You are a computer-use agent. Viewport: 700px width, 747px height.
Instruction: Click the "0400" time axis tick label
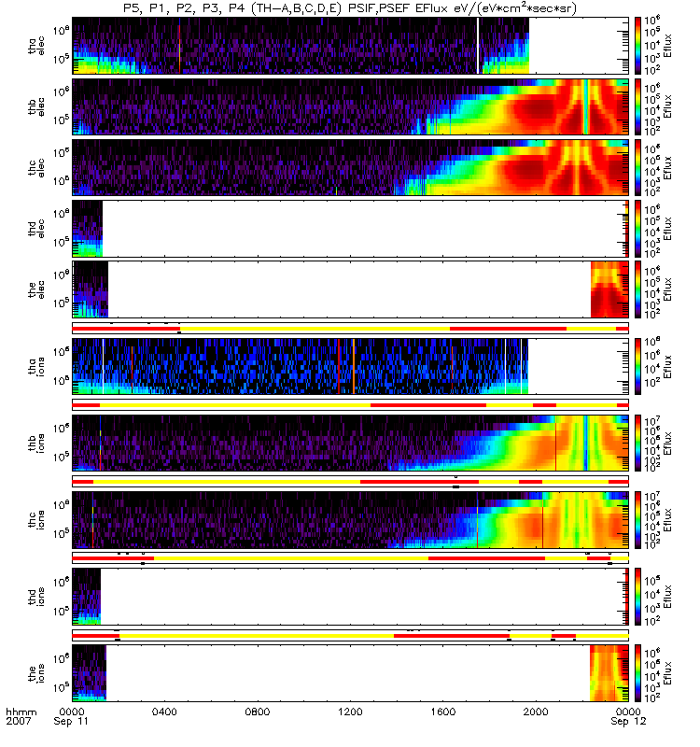[x=164, y=712]
